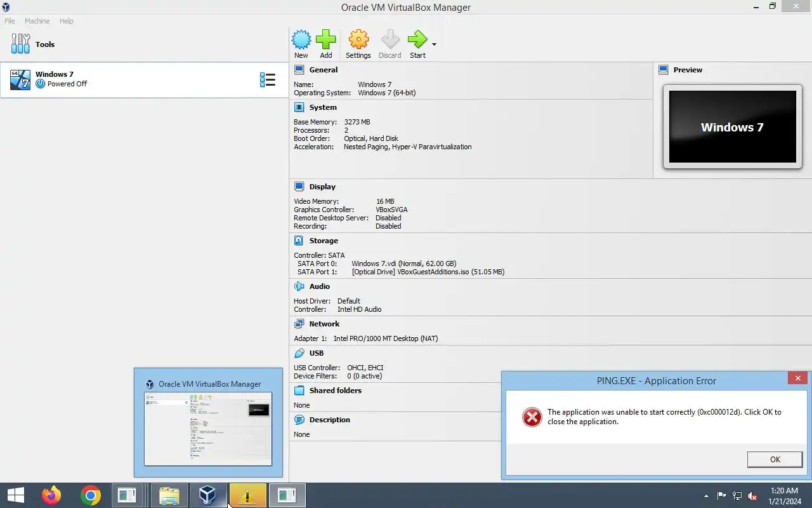Open the Windows Start button
The image size is (812, 508).
[x=16, y=495]
